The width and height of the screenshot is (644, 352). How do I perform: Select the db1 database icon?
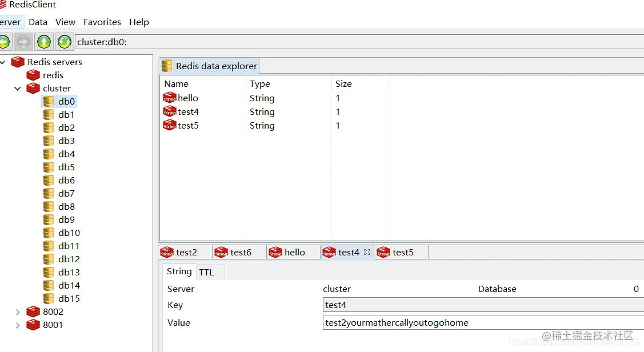tap(49, 115)
